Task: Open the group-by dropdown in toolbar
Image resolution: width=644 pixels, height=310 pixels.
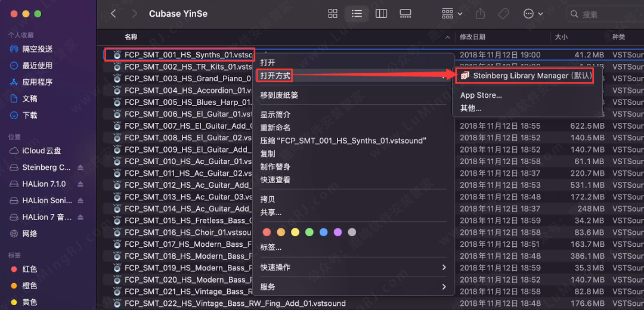Action: 452,14
